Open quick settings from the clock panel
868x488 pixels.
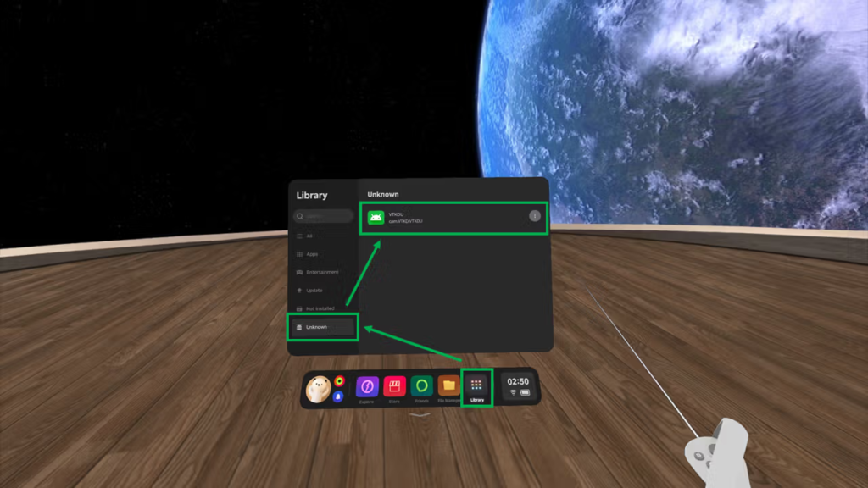(x=518, y=387)
